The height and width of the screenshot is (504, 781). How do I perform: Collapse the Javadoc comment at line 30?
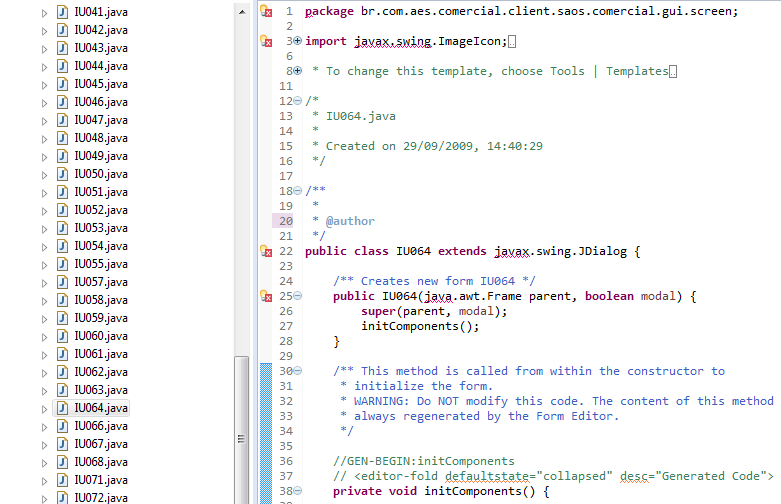point(297,371)
